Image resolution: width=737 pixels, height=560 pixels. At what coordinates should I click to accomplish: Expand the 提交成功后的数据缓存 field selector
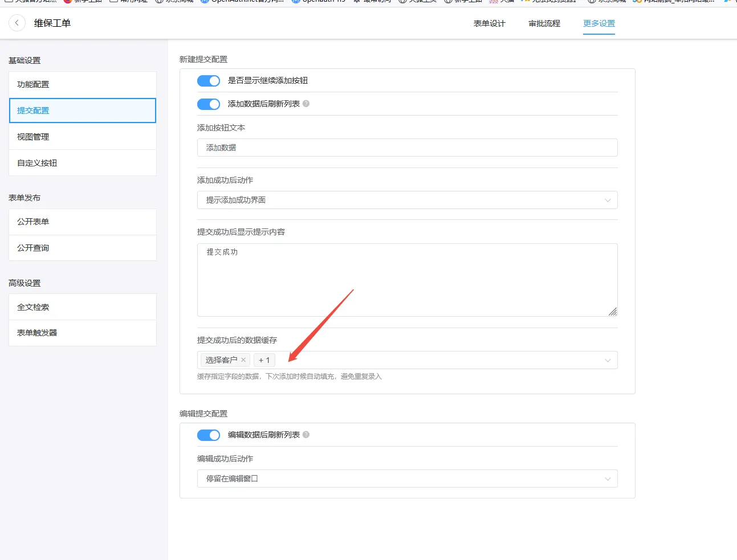point(608,360)
